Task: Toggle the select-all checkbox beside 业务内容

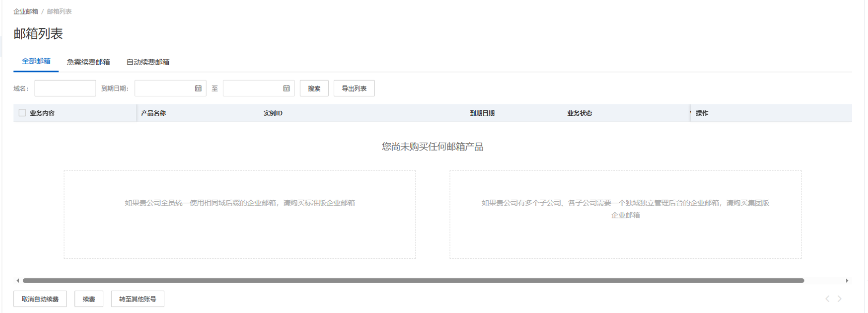Action: [22, 113]
